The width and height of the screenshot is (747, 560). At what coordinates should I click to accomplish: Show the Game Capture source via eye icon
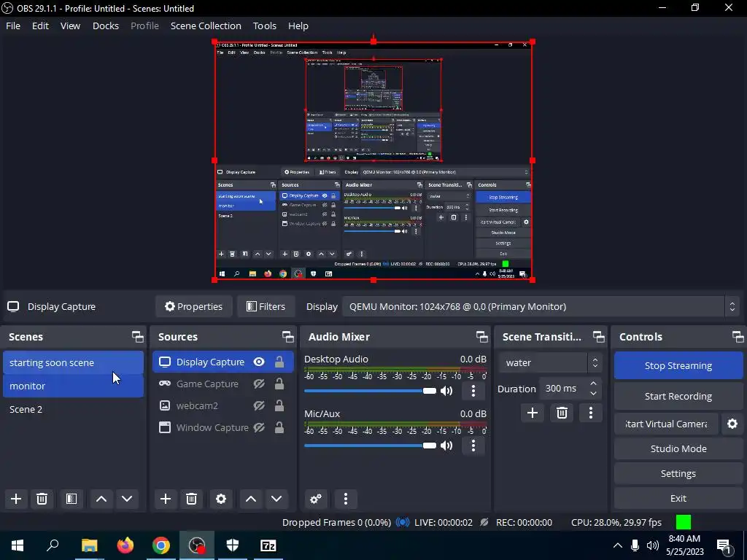(259, 384)
